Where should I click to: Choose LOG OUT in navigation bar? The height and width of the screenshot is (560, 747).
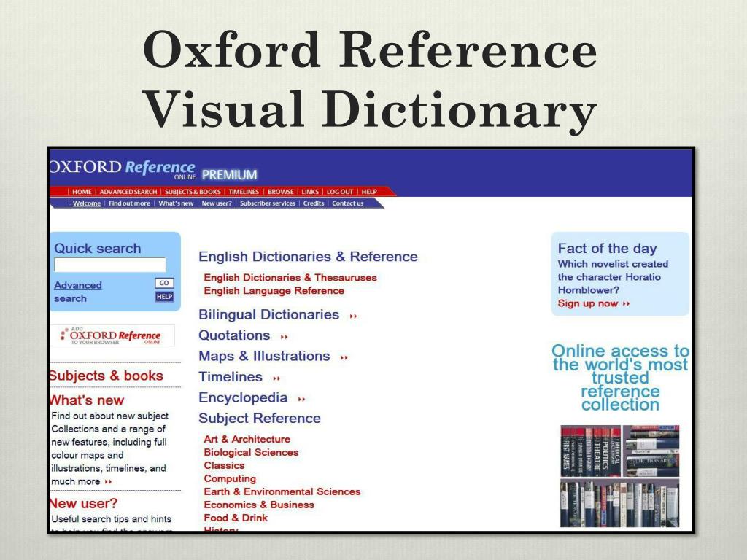[340, 192]
